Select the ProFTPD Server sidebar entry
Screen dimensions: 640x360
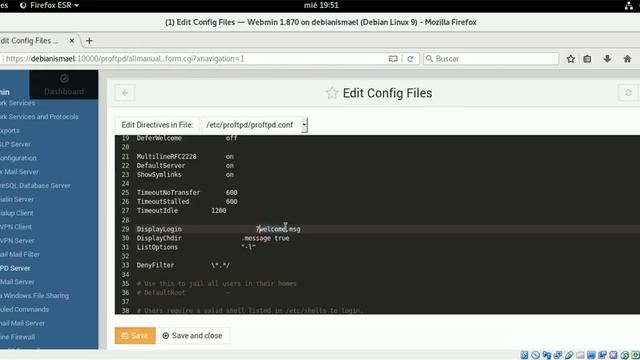pos(15,268)
